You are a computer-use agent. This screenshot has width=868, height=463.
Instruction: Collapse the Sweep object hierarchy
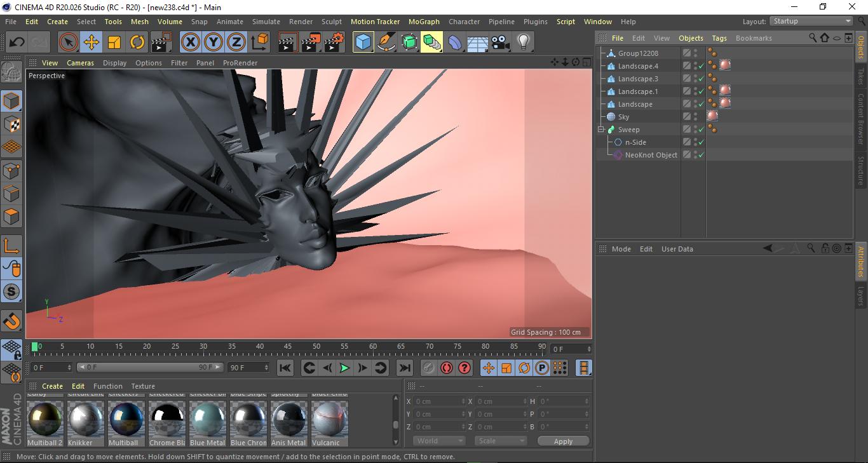click(x=601, y=130)
